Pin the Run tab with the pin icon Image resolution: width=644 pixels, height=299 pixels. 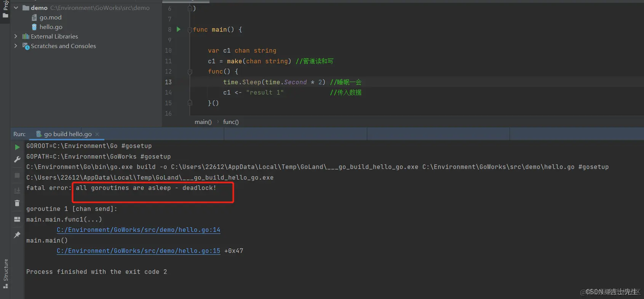click(x=17, y=235)
